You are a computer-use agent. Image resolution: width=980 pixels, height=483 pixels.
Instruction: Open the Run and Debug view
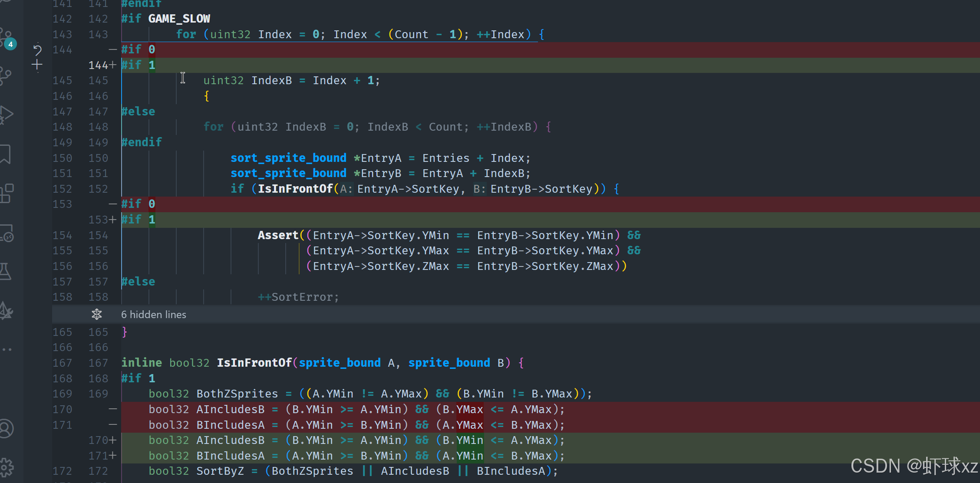6,115
